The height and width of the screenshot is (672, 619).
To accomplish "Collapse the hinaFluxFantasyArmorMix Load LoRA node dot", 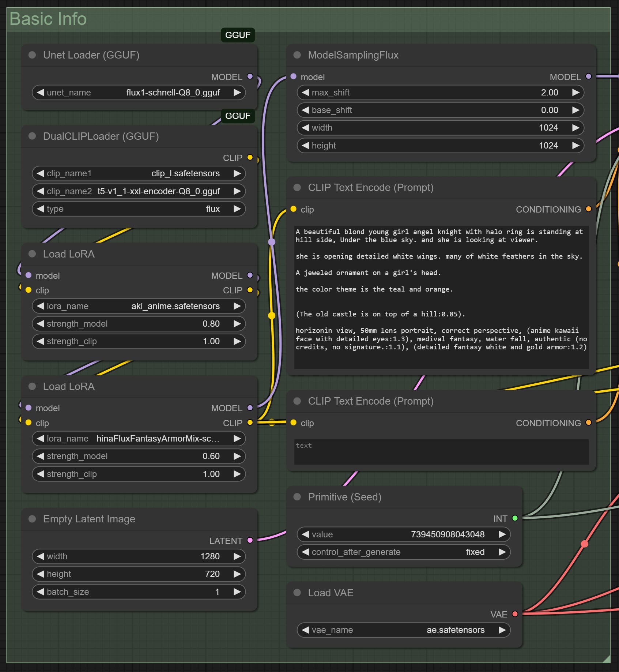I will pyautogui.click(x=32, y=386).
